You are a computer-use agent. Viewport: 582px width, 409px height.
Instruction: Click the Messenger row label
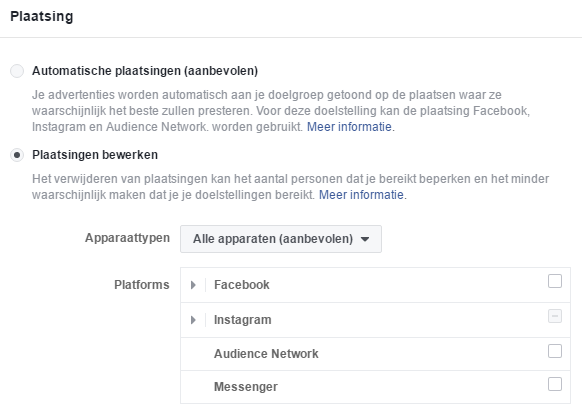pos(246,387)
